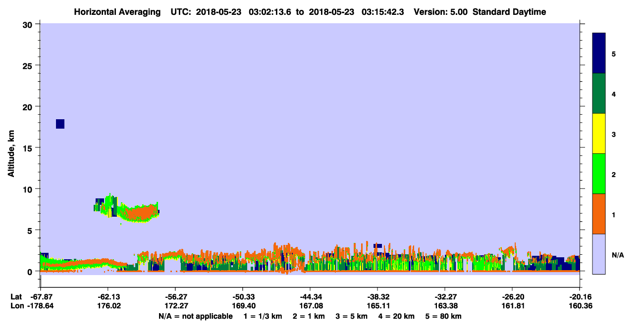Image resolution: width=644 pixels, height=330 pixels.
Task: Click the colorbar label 'N/A' beside the scale
Action: [618, 255]
